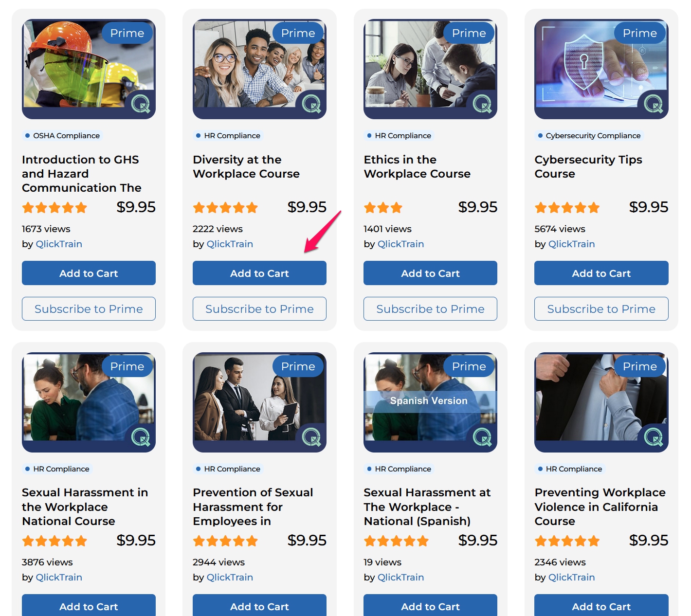Image resolution: width=691 pixels, height=616 pixels.
Task: Click the star rating of the National (Spanish) course
Action: [x=396, y=541]
